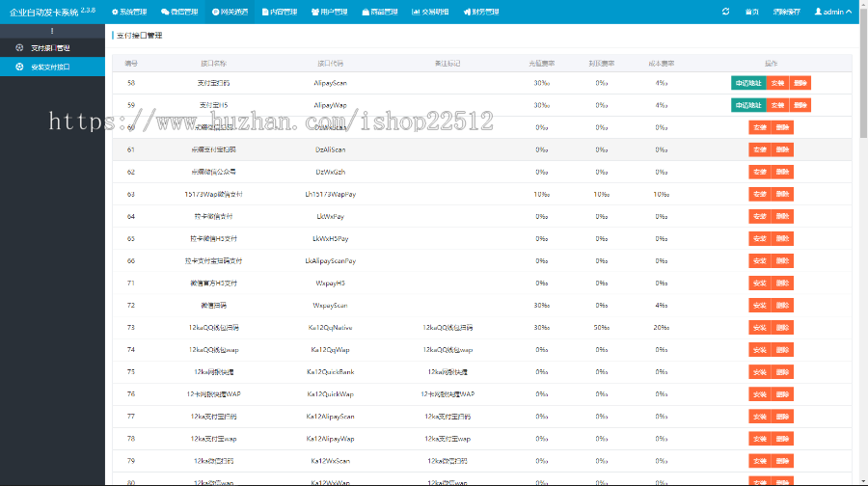The width and height of the screenshot is (868, 486).
Task: Open 内容管理 content management menu
Action: coord(280,12)
